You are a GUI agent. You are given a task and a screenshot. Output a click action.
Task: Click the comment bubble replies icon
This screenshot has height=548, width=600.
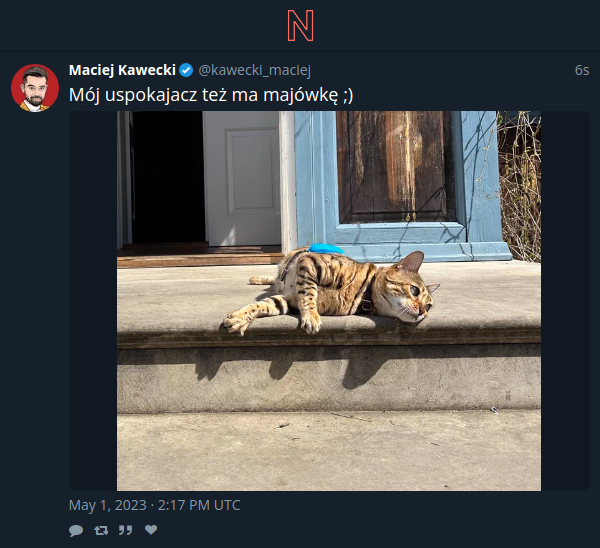pos(76,530)
